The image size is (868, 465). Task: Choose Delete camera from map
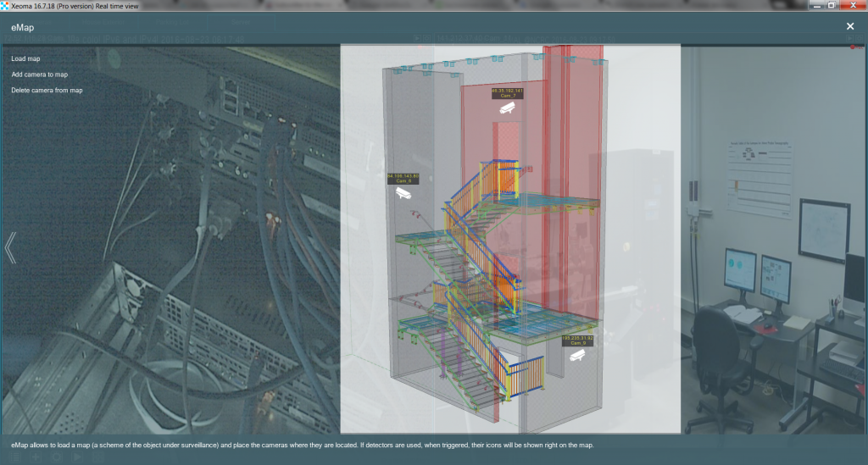47,90
